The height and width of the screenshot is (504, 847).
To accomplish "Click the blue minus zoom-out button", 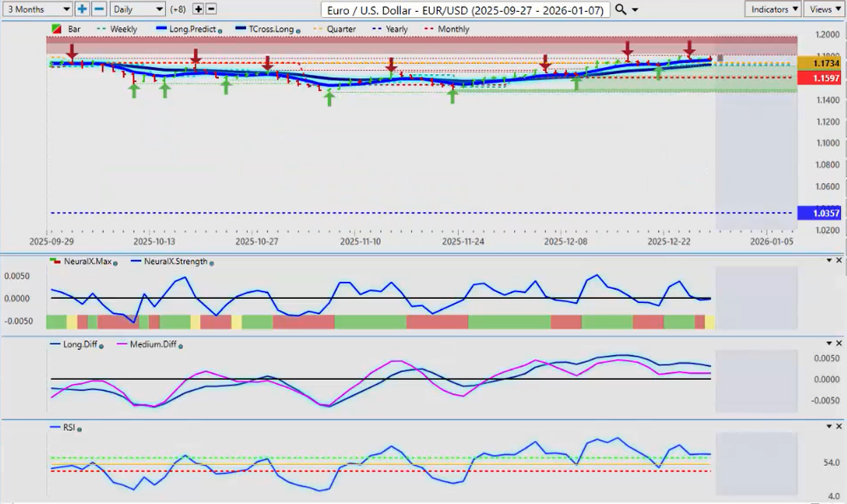I will (99, 9).
